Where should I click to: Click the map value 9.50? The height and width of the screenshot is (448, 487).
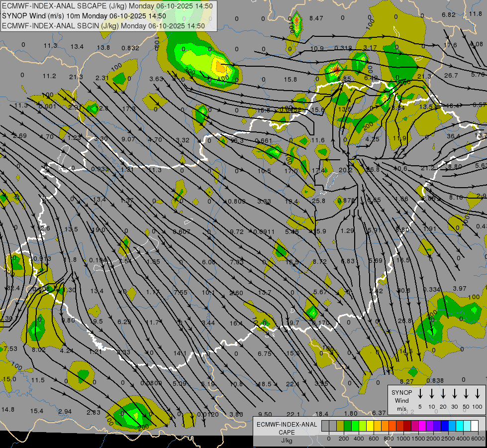click(x=265, y=415)
